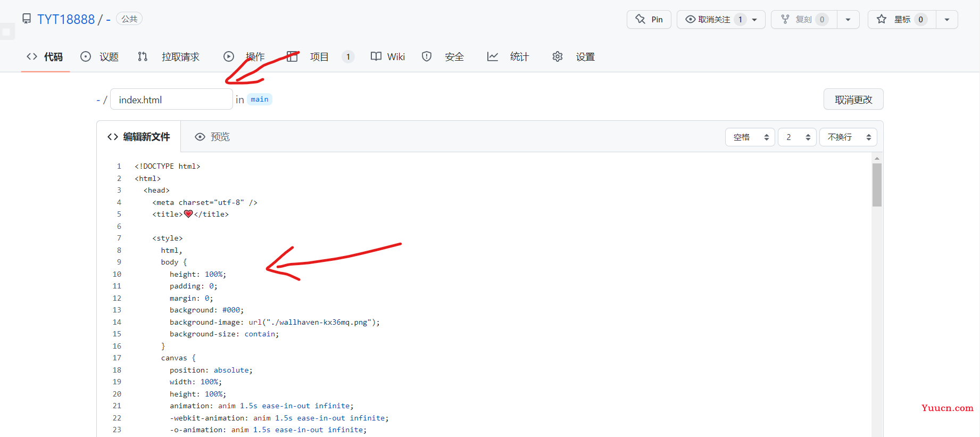This screenshot has width=980, height=437.
Task: Open the 操作 actions tab
Action: click(x=244, y=56)
